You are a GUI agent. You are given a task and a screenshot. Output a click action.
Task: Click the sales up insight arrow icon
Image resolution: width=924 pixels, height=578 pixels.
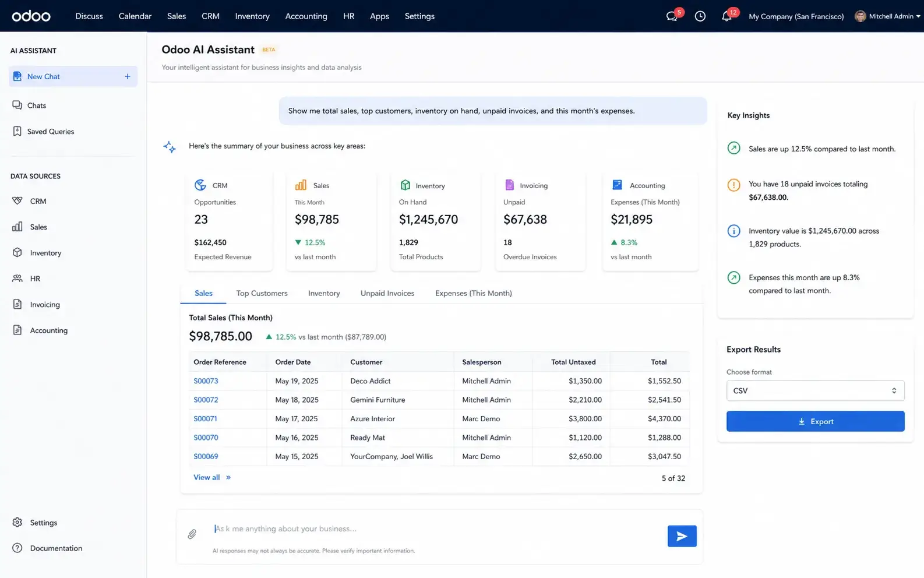click(x=734, y=148)
